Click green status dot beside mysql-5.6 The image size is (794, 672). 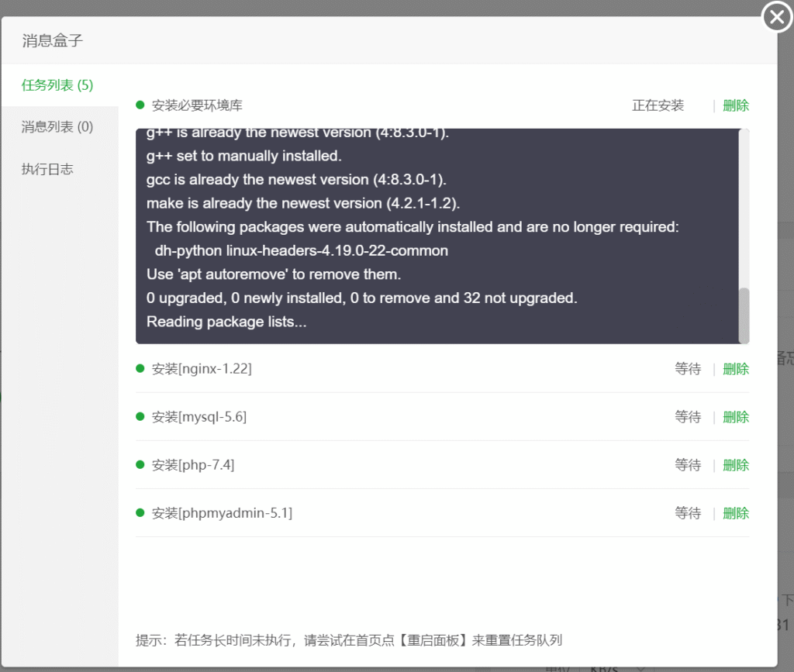pyautogui.click(x=140, y=417)
